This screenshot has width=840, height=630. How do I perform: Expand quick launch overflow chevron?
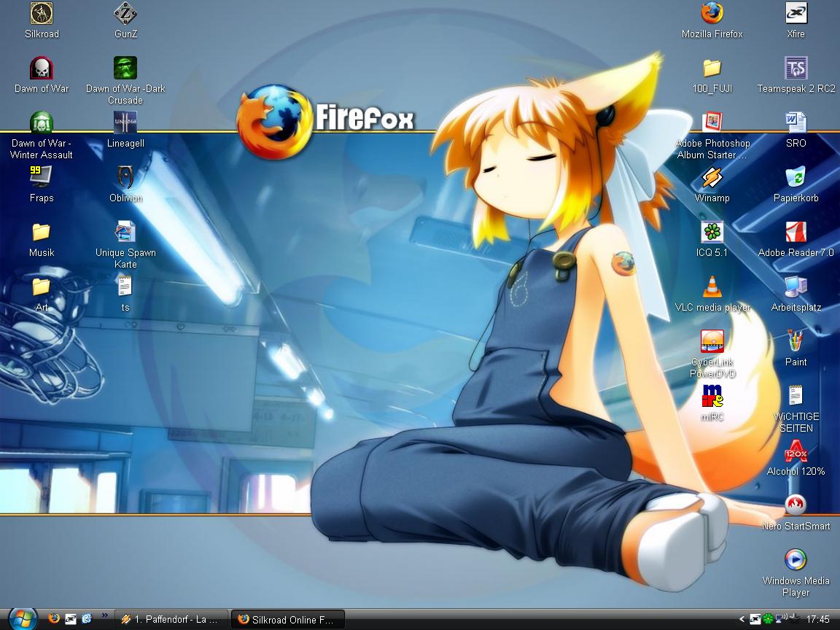pos(104,615)
